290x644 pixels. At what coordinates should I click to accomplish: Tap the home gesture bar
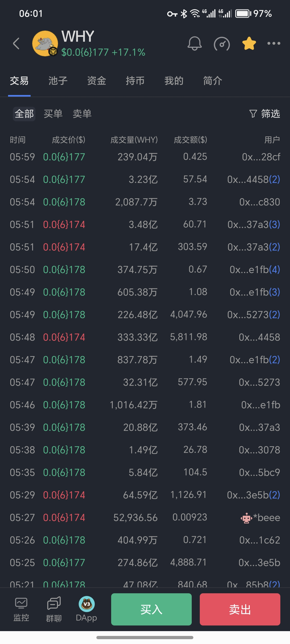point(145,638)
